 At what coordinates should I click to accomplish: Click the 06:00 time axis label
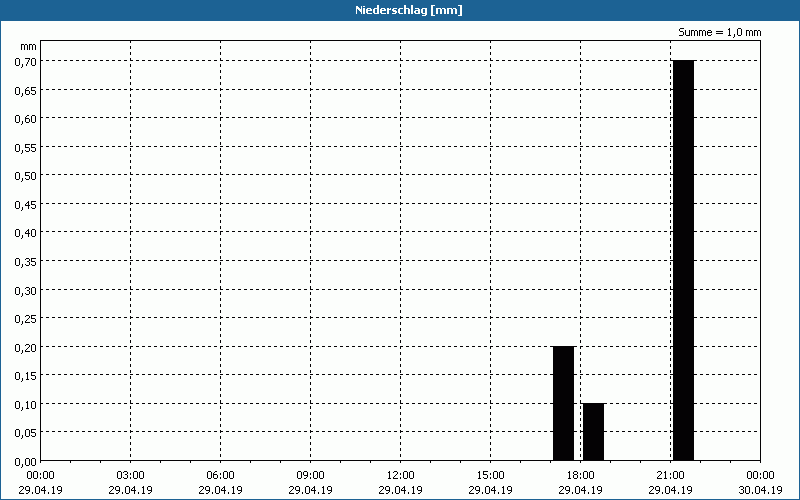pos(220,476)
